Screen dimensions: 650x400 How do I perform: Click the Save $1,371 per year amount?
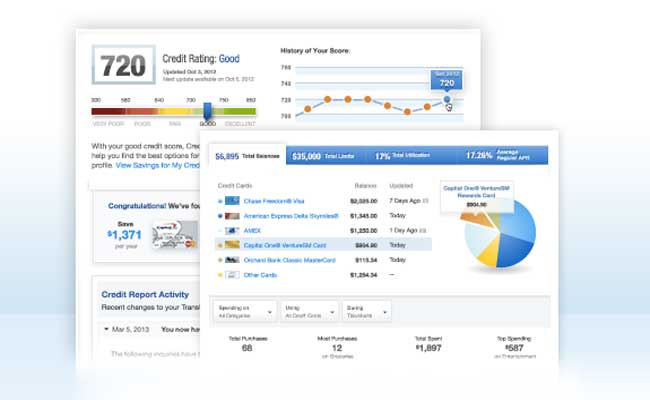click(x=125, y=235)
